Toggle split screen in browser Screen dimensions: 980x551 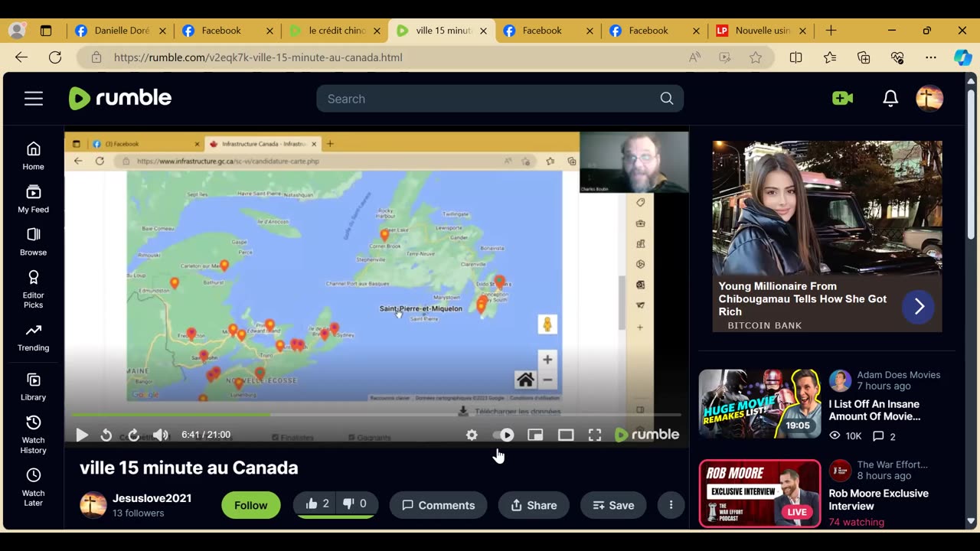pos(795,57)
